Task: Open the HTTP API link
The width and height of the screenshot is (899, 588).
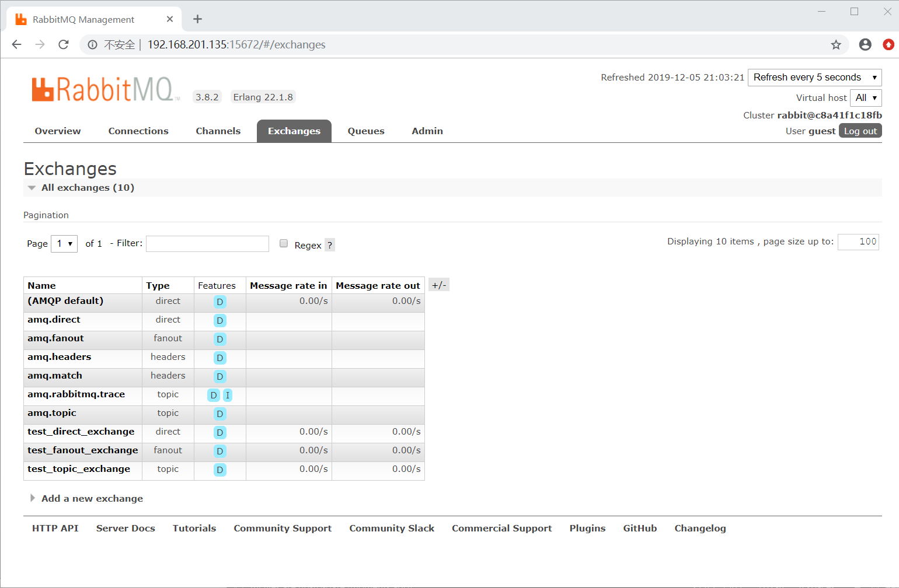Action: (55, 528)
